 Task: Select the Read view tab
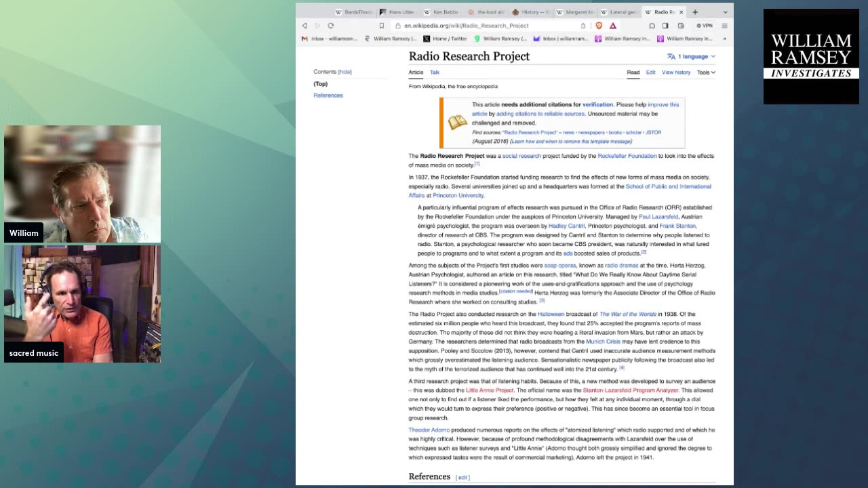tap(633, 73)
